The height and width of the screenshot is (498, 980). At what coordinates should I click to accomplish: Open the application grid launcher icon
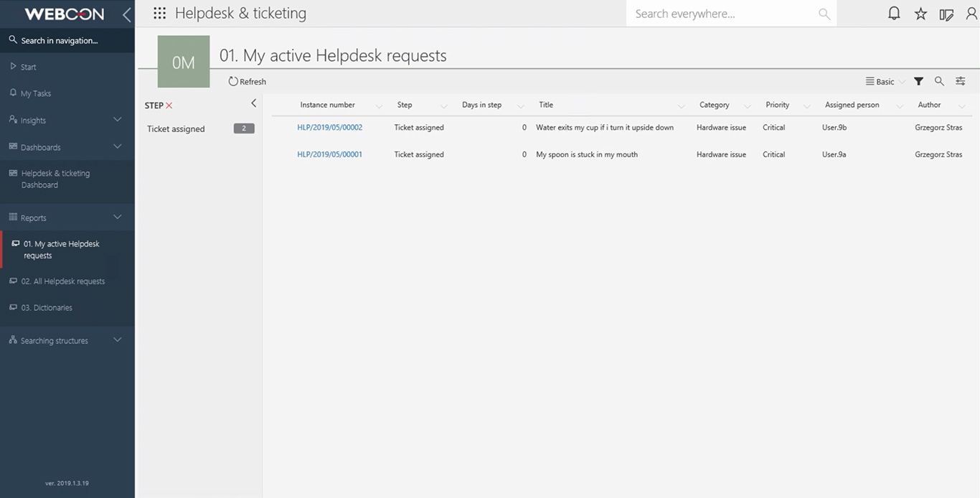[x=160, y=14]
